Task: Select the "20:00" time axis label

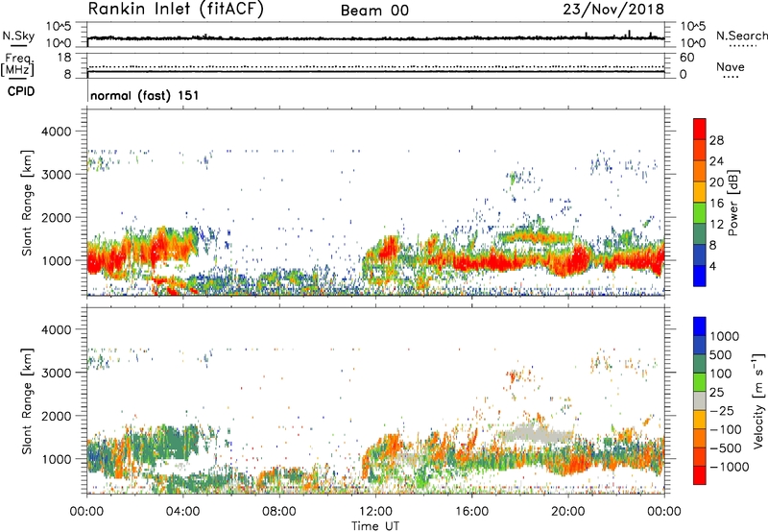Action: click(x=568, y=512)
